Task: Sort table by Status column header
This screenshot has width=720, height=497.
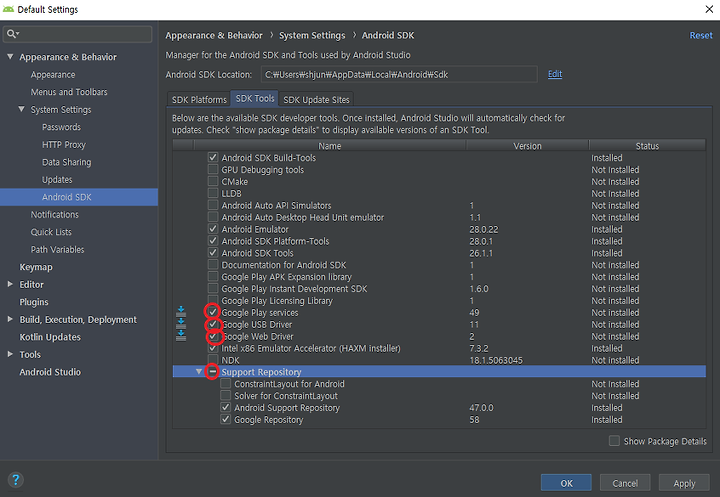Action: (647, 146)
